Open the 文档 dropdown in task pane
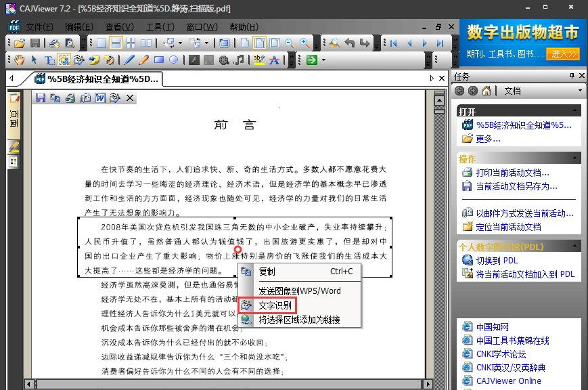 click(580, 91)
